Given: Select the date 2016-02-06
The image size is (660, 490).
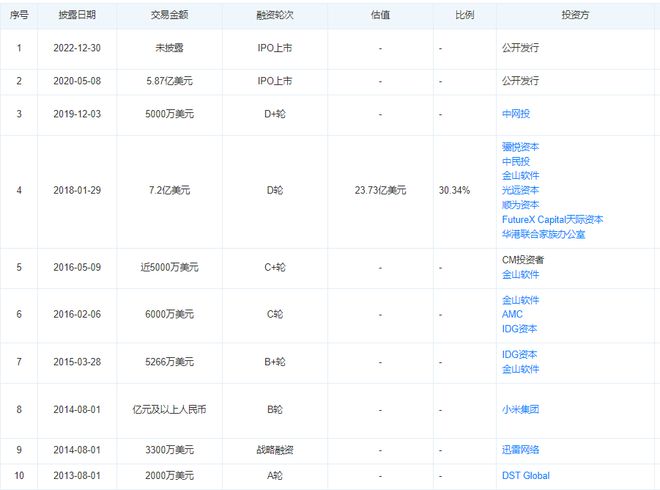Looking at the screenshot, I should point(77,314).
